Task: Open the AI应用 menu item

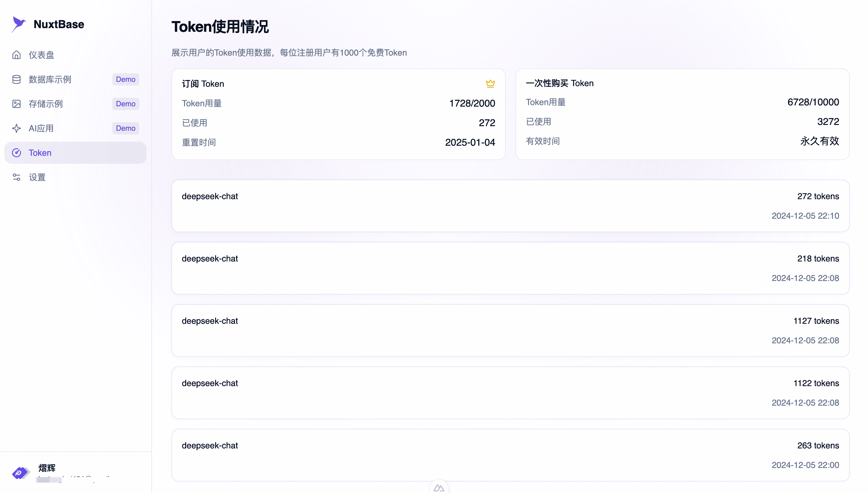Action: coord(75,128)
